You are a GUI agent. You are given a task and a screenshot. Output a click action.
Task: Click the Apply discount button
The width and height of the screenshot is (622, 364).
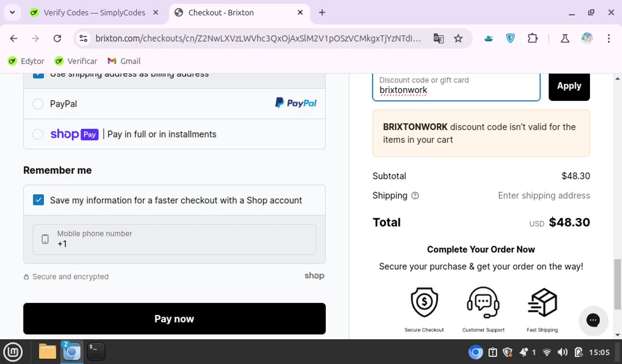[569, 86]
